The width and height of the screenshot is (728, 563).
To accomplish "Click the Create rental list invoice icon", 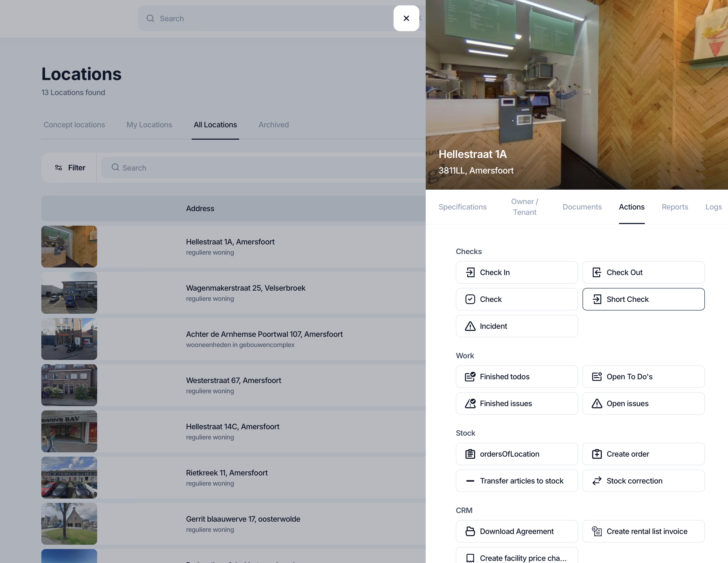I will (597, 531).
